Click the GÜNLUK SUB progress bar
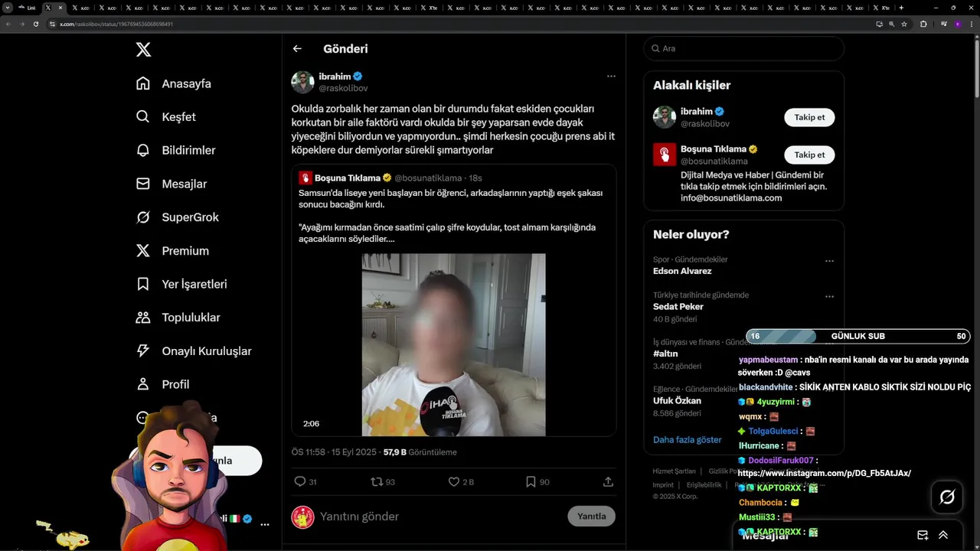This screenshot has height=551, width=980. point(857,336)
